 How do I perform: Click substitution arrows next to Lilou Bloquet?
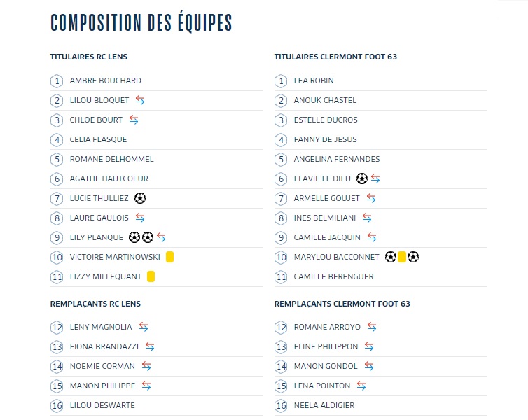click(x=140, y=100)
